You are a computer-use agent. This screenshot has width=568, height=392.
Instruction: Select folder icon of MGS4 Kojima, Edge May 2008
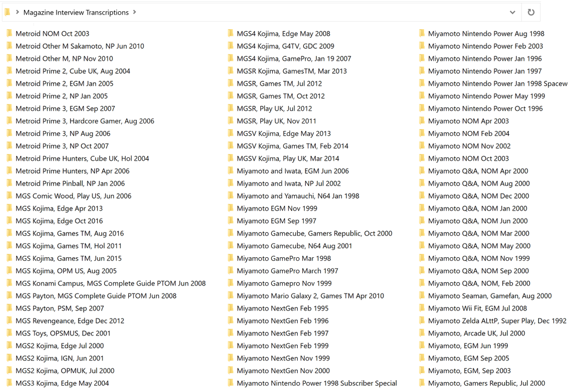coord(231,34)
